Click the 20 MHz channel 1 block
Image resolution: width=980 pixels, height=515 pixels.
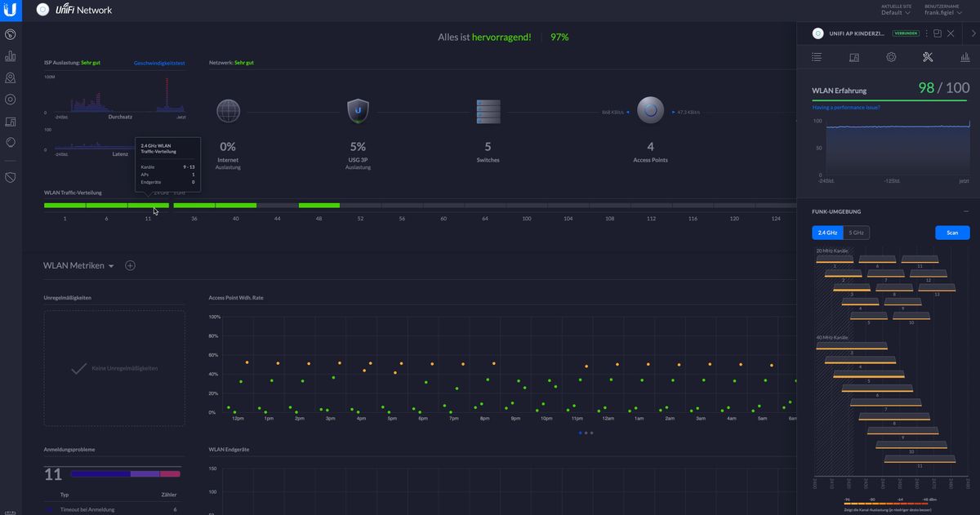click(x=835, y=260)
